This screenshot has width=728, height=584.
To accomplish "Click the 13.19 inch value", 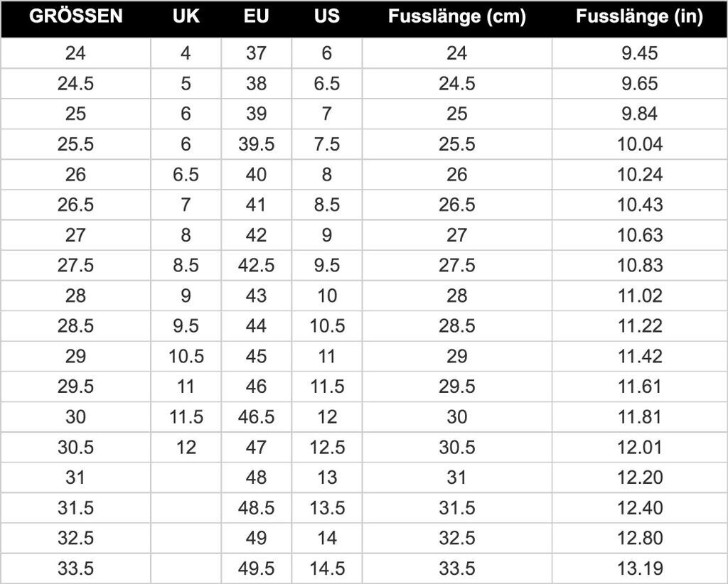I will (639, 568).
